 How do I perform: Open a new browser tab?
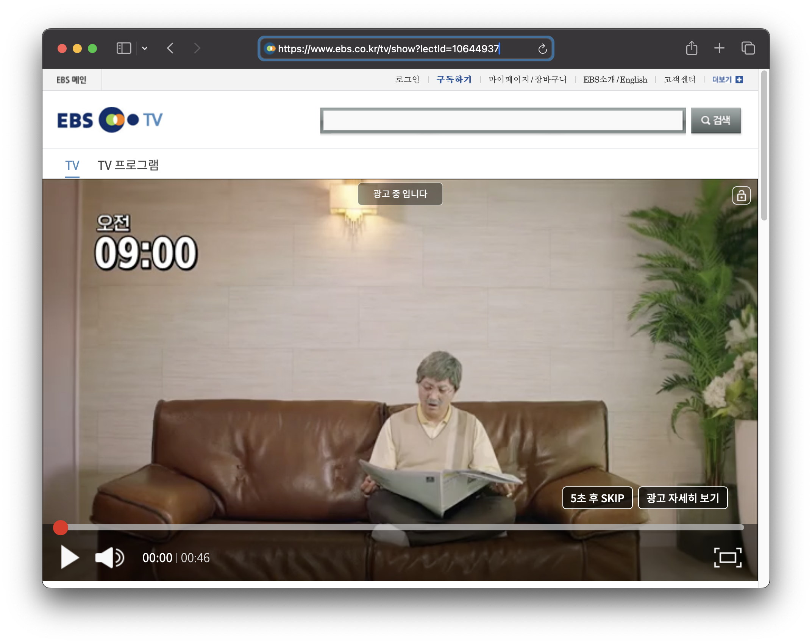pyautogui.click(x=719, y=48)
